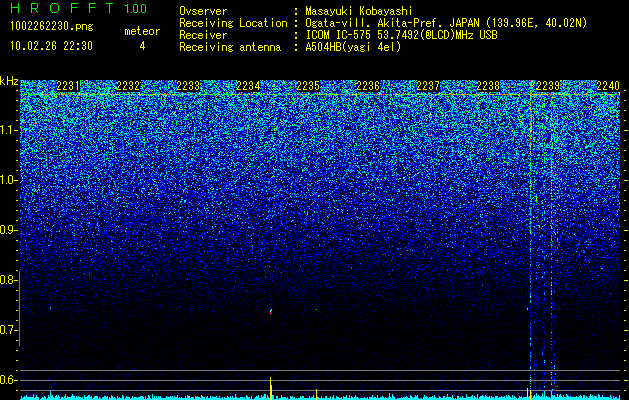Click the date stamp 10.02.26 22:30
629x400 pixels.
pyautogui.click(x=51, y=46)
